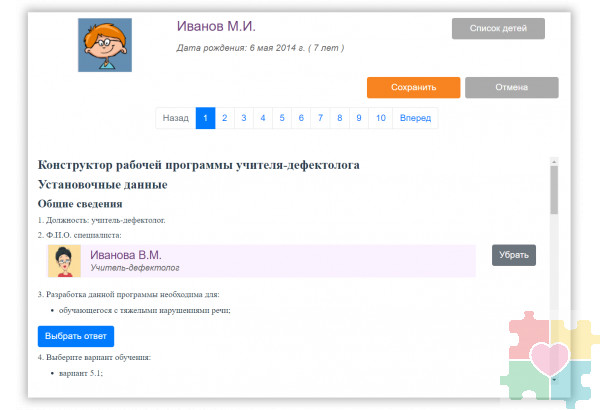
Task: Open the Список детей list
Action: pyautogui.click(x=498, y=28)
